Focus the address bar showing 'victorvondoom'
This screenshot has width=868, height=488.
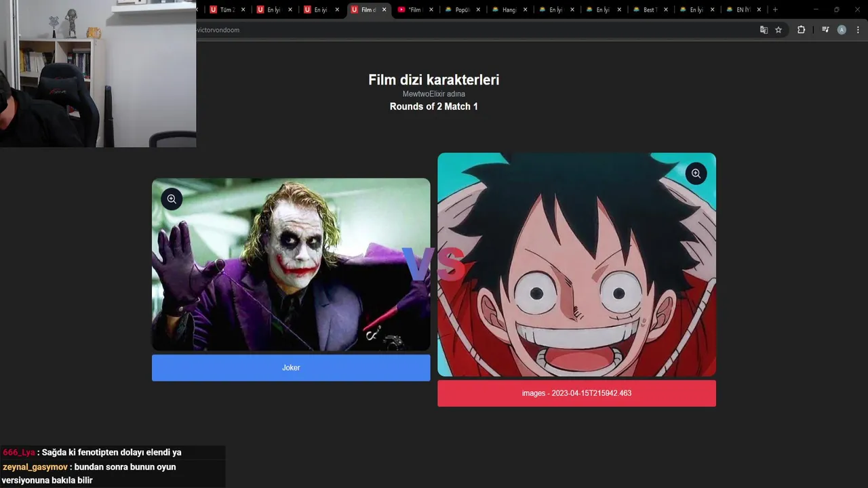click(475, 30)
